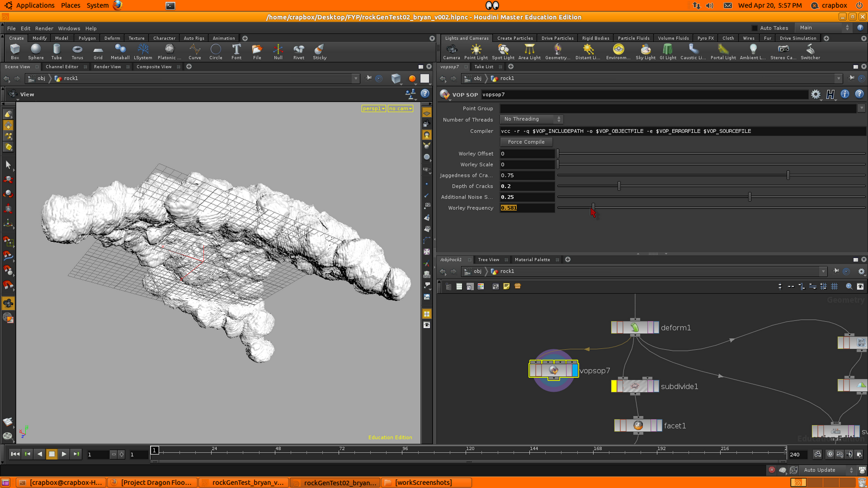Open the Windows menu
868x488 pixels.
(x=69, y=28)
